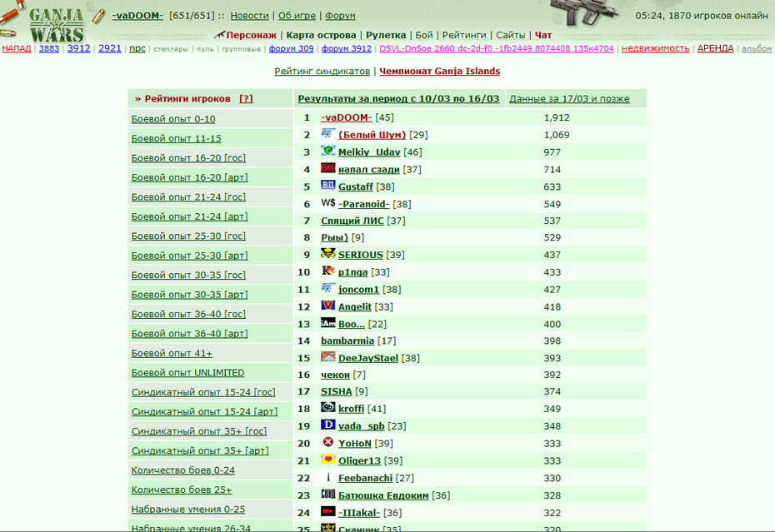The width and height of the screenshot is (775, 532).
Task: Click the rifle icon beside Персонаж
Action: 219,35
